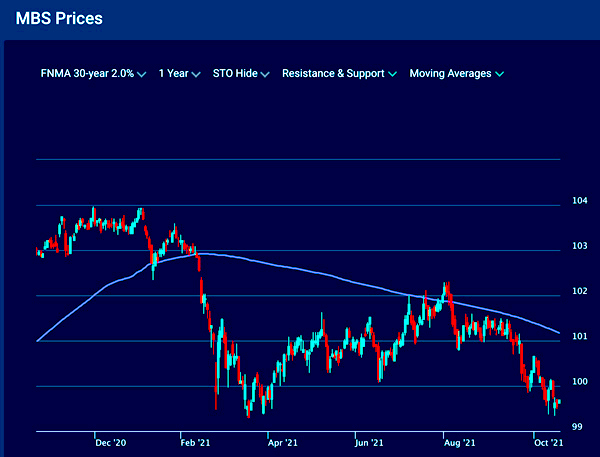600x457 pixels.
Task: Open the FNMA 30-year 2.0% security dropdown
Action: click(x=87, y=74)
